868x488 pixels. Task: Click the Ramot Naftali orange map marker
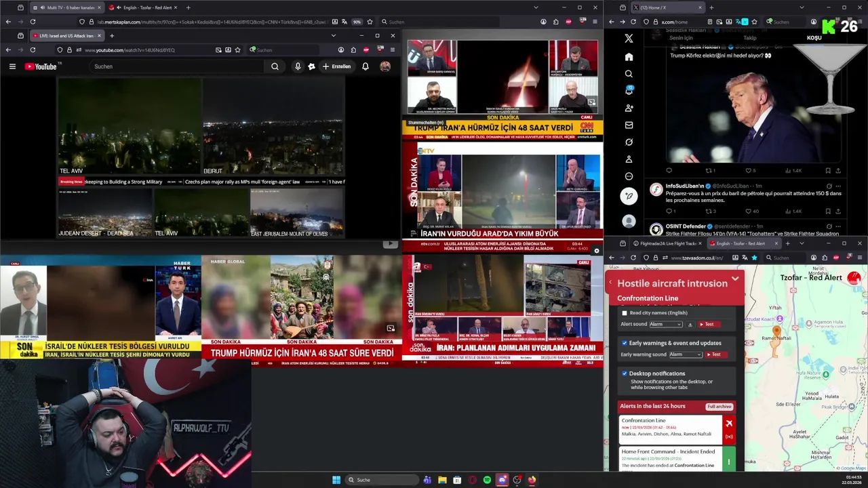776,331
